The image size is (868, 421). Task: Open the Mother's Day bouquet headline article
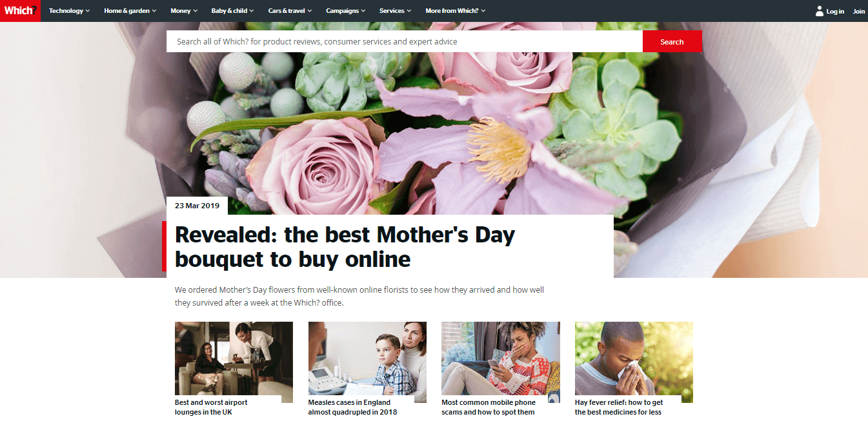[x=345, y=246]
